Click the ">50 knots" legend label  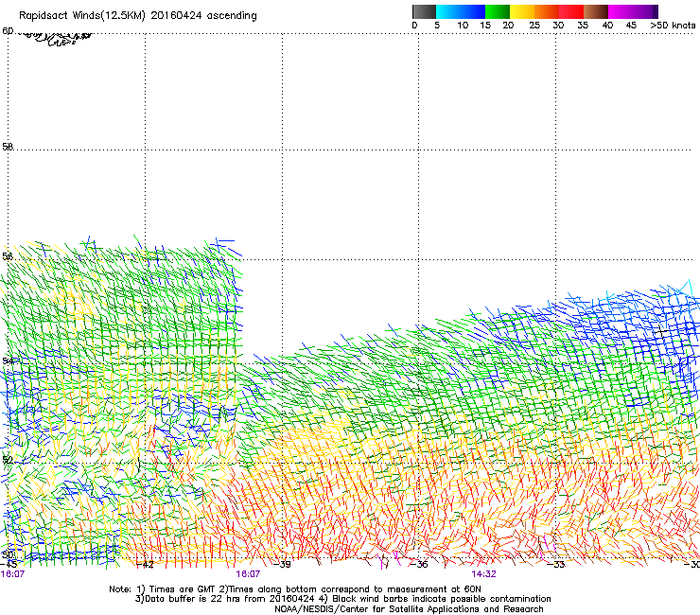coord(673,26)
